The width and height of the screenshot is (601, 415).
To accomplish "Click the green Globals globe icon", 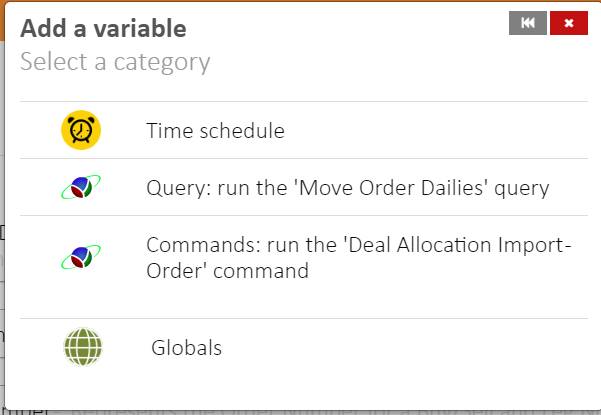I will point(82,348).
